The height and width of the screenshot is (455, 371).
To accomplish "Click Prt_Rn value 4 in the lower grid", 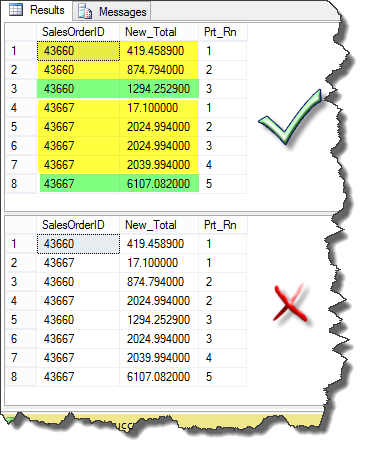I will [223, 358].
